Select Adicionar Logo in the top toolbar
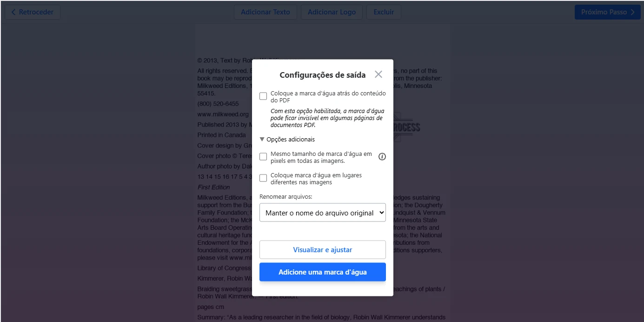The width and height of the screenshot is (644, 322). (332, 12)
